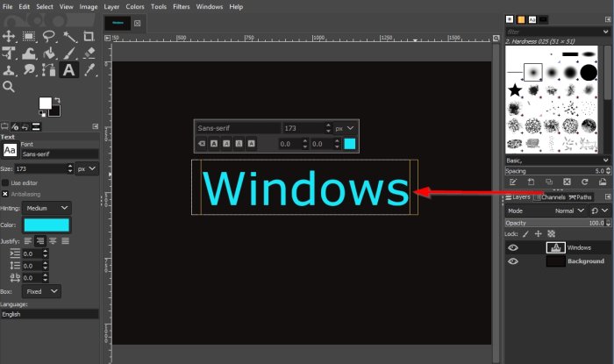This screenshot has height=364, width=614.
Task: Switch to the Paths tab
Action: 581,196
